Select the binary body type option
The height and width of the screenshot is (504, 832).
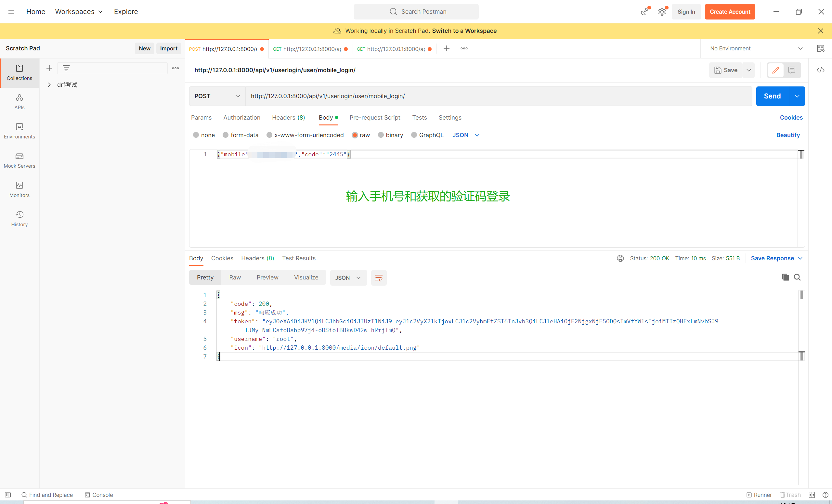(x=381, y=135)
